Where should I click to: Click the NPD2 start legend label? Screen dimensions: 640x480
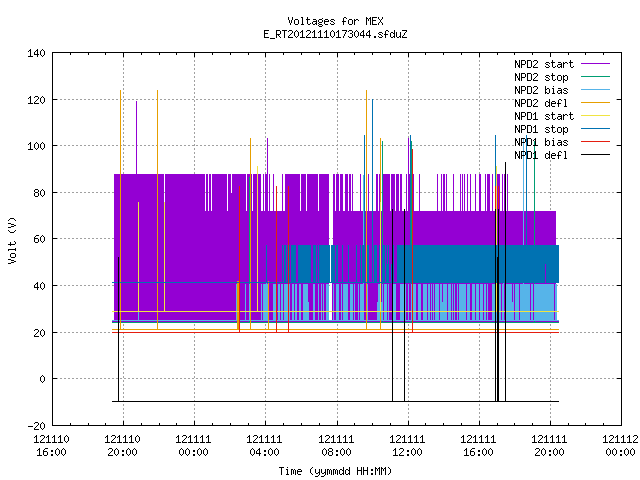pos(544,64)
